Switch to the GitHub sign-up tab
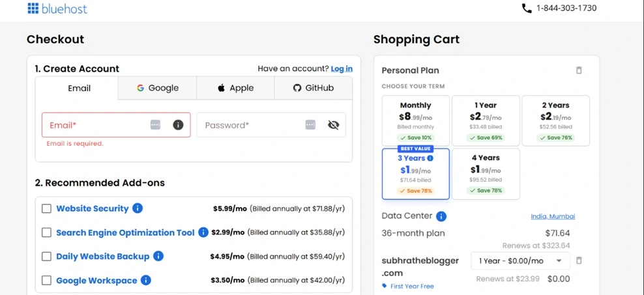Image resolution: width=644 pixels, height=295 pixels. [x=313, y=88]
